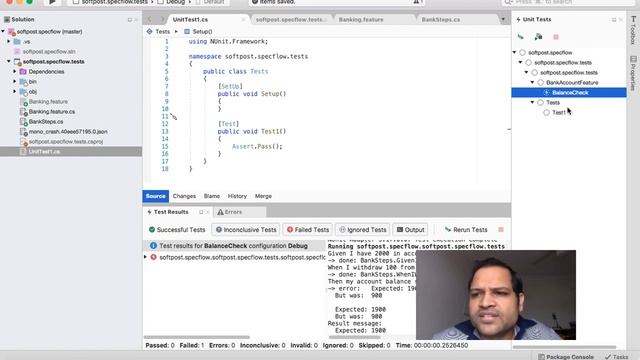Navigate forward arrow in editor tab bar
Screen dimensions: 640x360
click(162, 19)
